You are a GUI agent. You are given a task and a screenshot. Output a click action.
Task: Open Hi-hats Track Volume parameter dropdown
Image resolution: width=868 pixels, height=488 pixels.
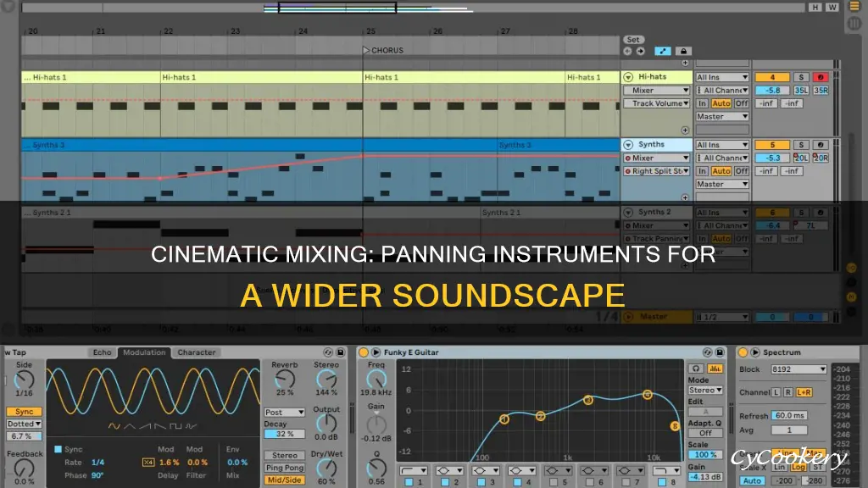pos(657,103)
